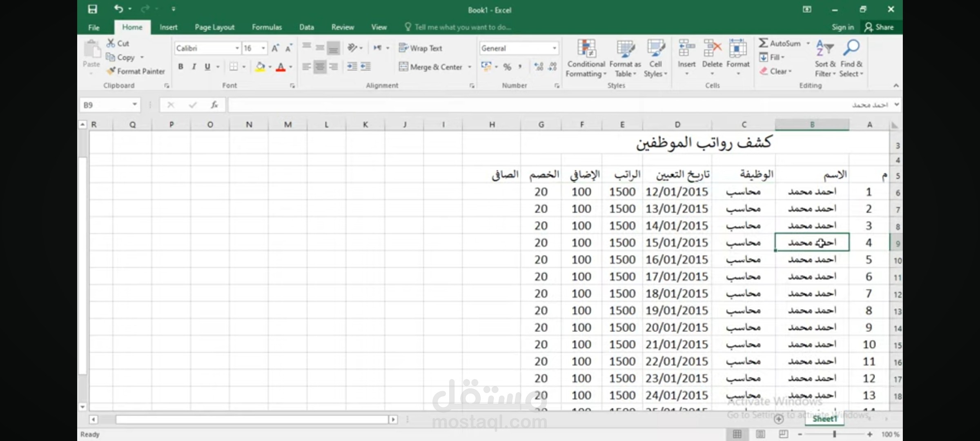Increase font size with large A icon
980x441 pixels.
point(275,48)
